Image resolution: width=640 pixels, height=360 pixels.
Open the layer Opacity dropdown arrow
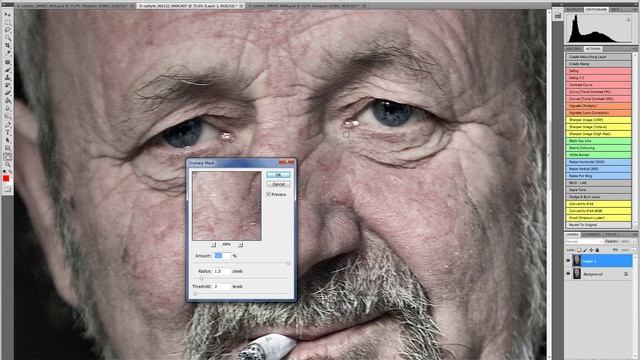(634, 241)
